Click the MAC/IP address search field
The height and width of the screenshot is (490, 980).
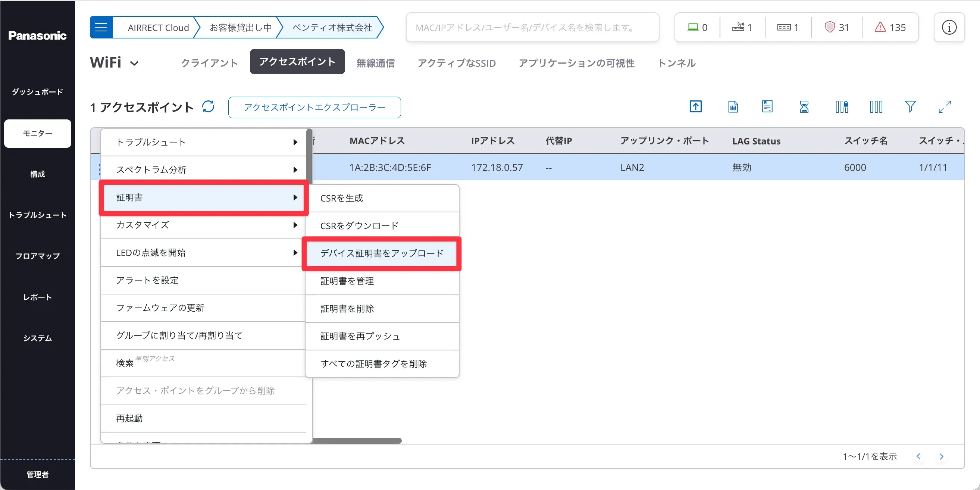coord(532,27)
